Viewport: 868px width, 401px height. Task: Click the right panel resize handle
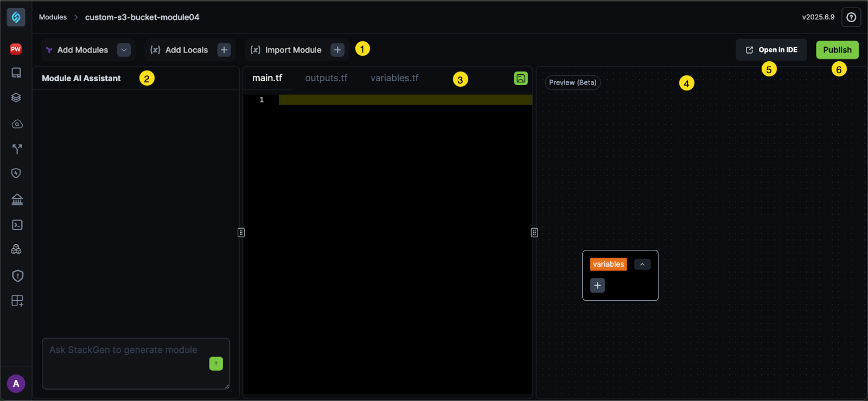tap(534, 232)
